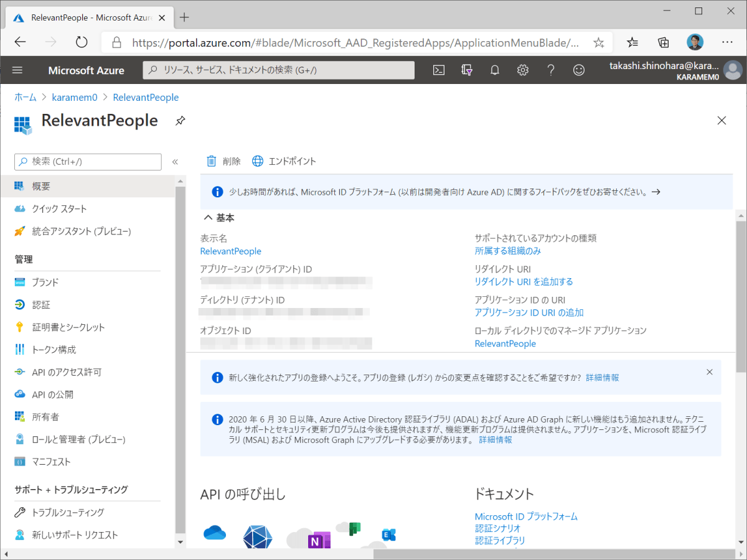
Task: Click アプリケーション ID URI の追加 link
Action: click(x=529, y=312)
